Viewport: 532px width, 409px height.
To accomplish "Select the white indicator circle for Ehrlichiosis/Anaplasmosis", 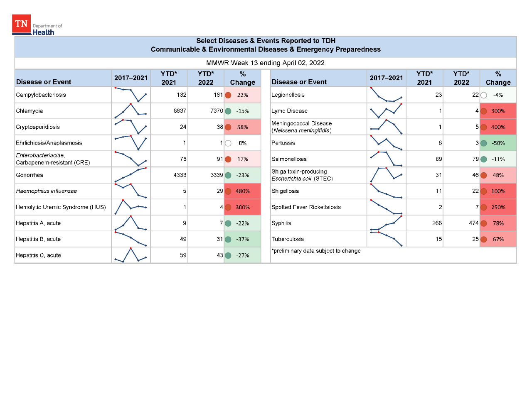I will pyautogui.click(x=228, y=143).
